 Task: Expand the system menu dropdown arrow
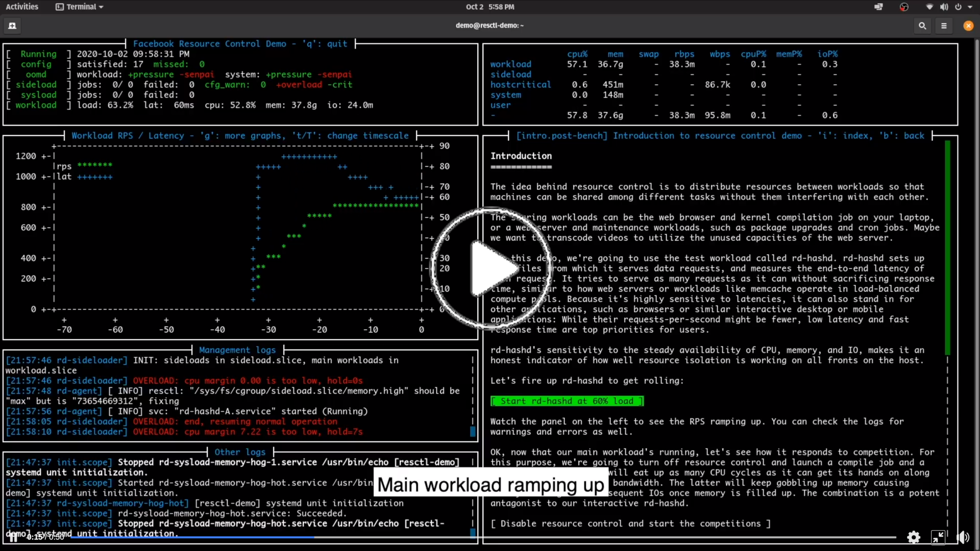(970, 7)
